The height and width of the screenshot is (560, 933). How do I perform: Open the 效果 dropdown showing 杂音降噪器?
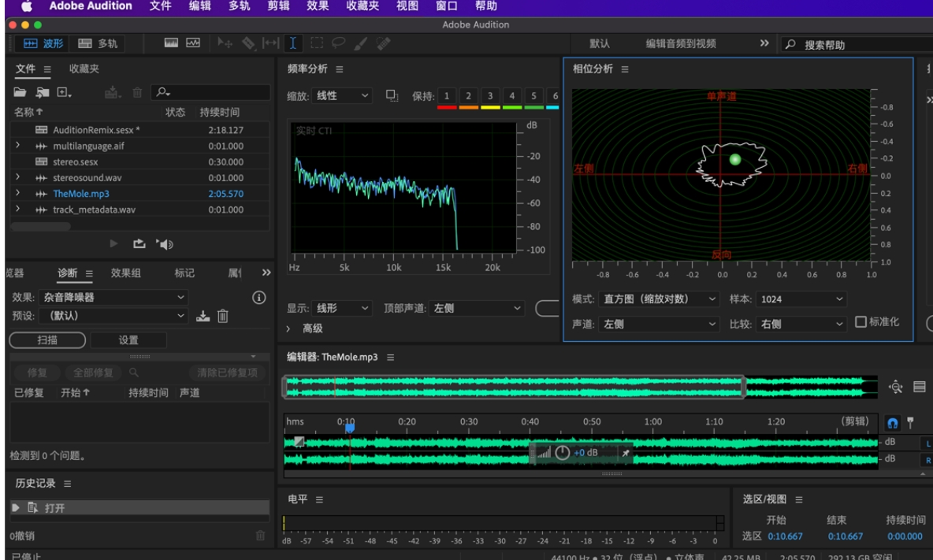coord(113,297)
